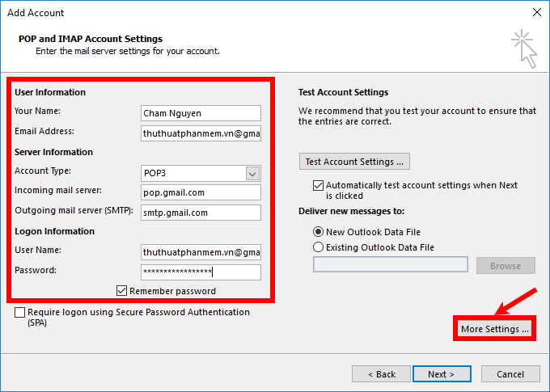
Task: Click the "Deliver new messages to:" label
Action: click(352, 211)
